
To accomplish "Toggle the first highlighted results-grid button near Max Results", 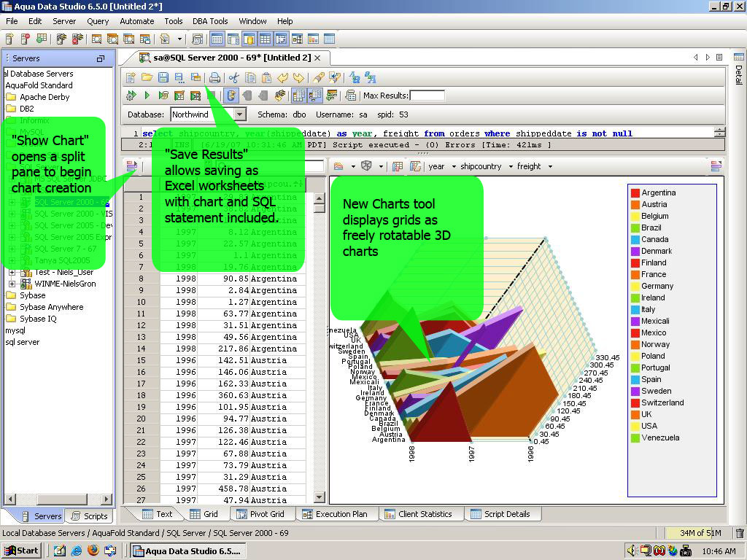I will (298, 96).
